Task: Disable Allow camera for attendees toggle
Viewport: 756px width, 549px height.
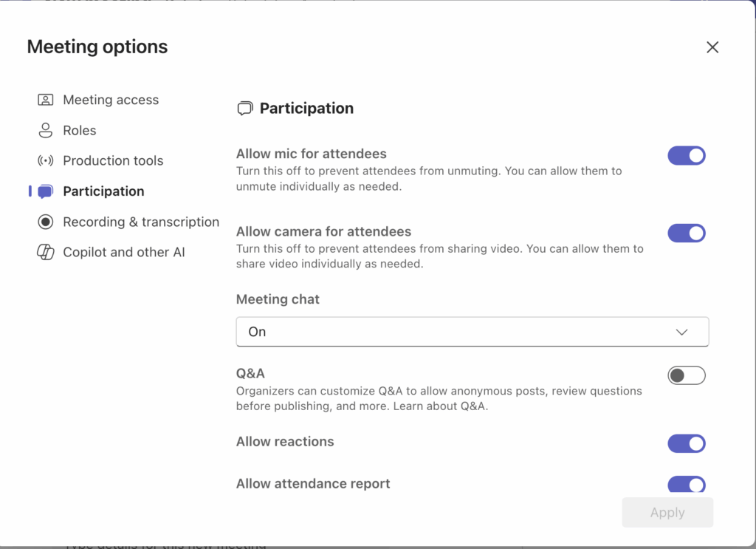Action: pos(687,233)
